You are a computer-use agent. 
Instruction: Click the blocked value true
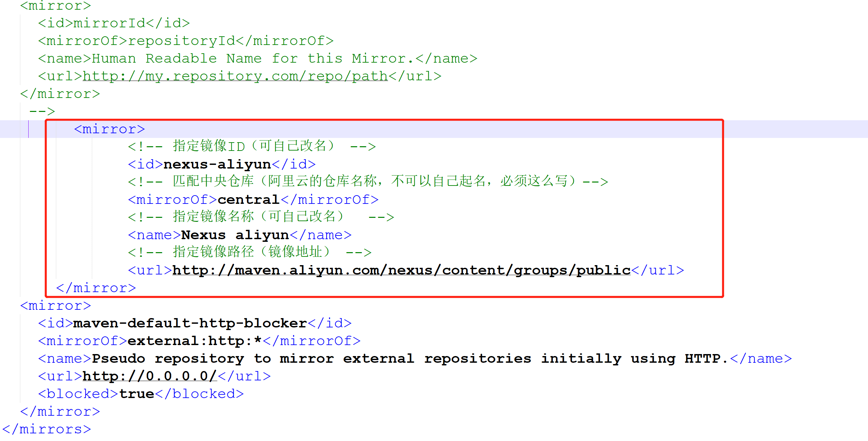coord(136,394)
